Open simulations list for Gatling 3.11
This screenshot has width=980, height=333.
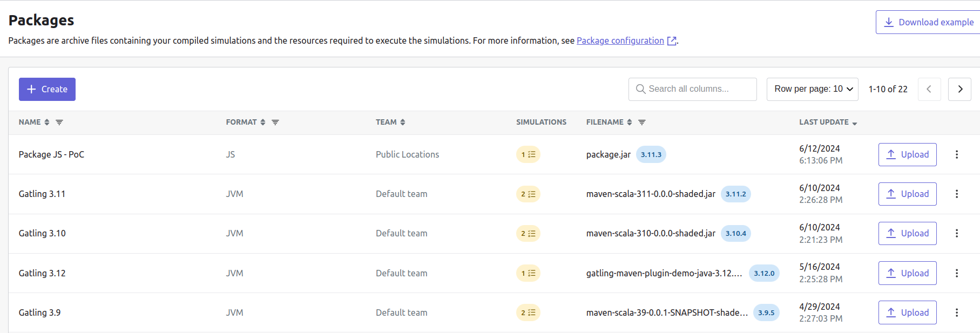click(528, 194)
